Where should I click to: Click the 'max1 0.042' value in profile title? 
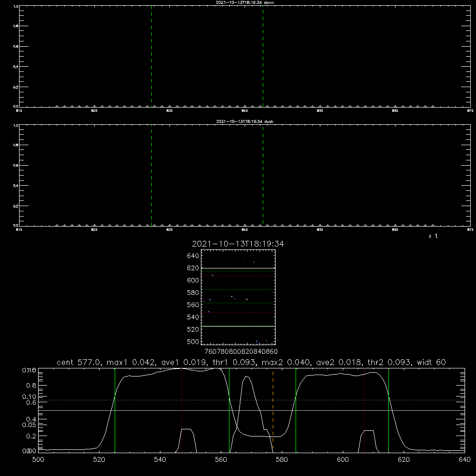pos(130,362)
